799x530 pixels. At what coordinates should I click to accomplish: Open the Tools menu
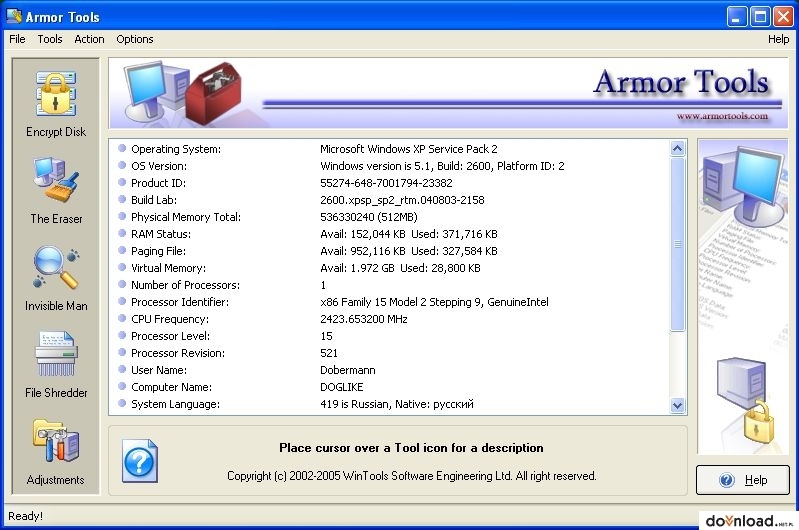click(x=50, y=39)
